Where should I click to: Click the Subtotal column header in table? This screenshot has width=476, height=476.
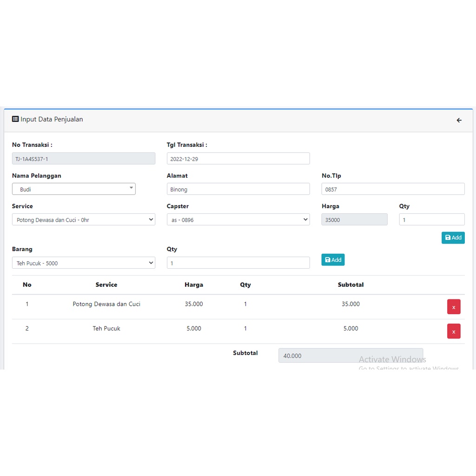(350, 285)
